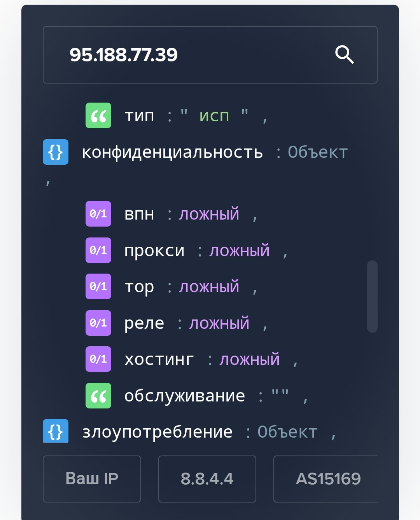Screen dimensions: 420x520
Task: Click the magnifier search icon
Action: click(345, 54)
